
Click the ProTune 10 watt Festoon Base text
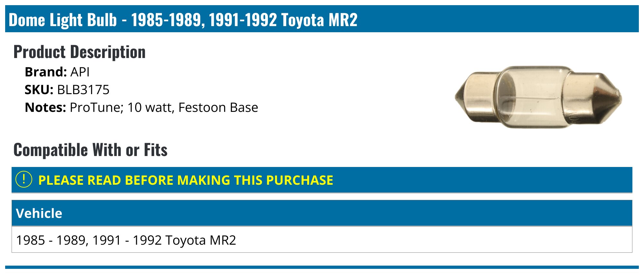[x=164, y=107]
